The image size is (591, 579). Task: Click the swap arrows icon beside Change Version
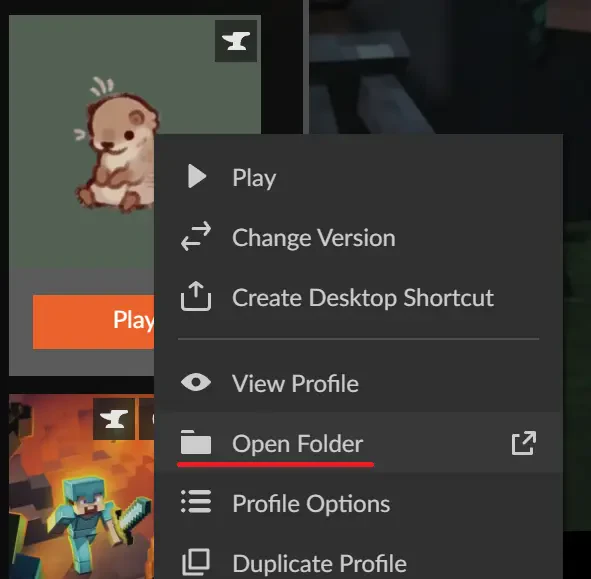pos(196,236)
